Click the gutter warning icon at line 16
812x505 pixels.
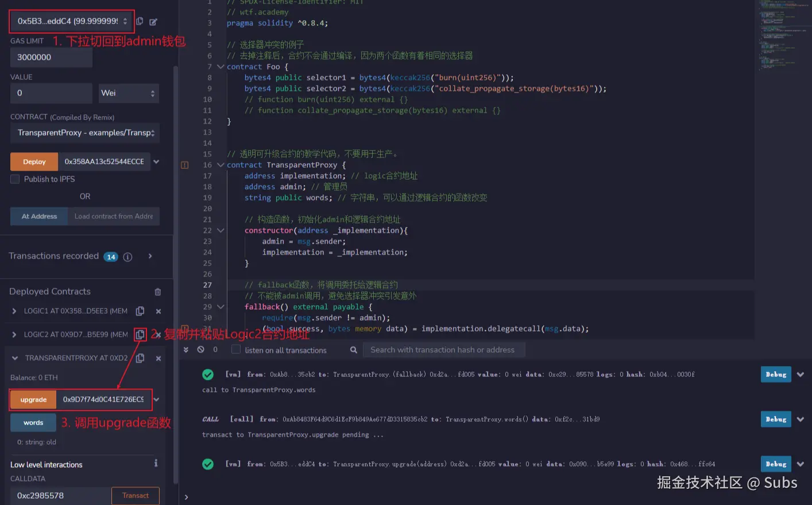[x=185, y=165]
